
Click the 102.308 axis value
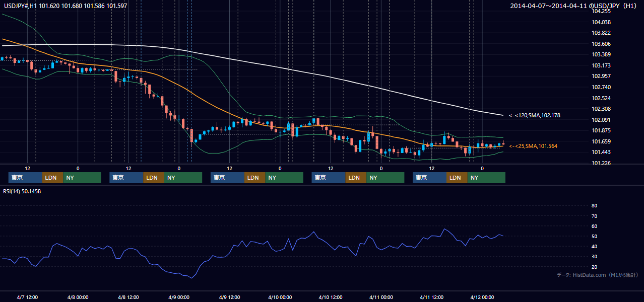coord(601,109)
